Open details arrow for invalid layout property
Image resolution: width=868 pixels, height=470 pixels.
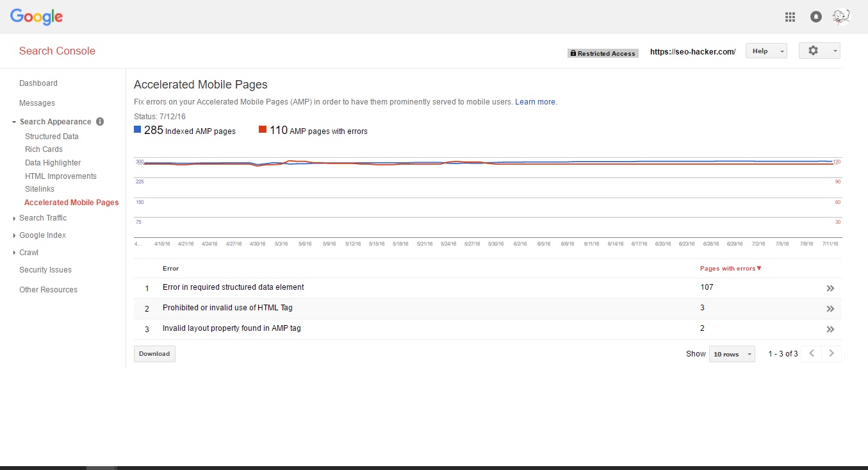830,330
